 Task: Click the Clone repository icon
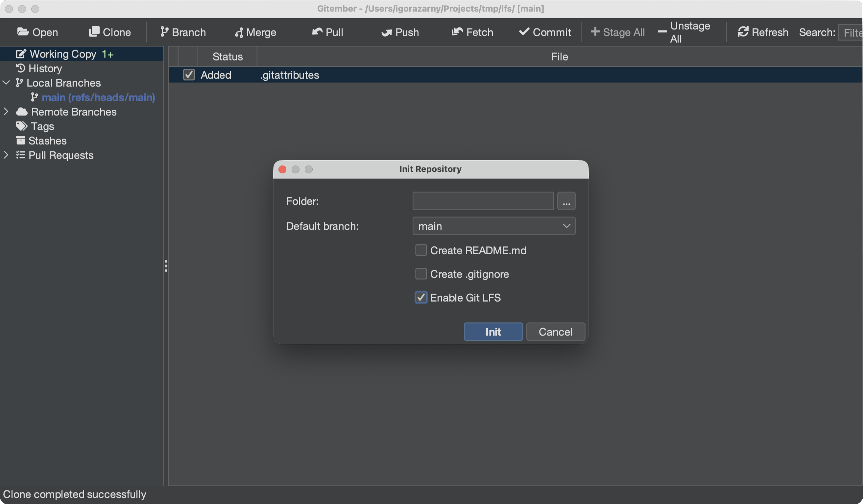[x=94, y=32]
